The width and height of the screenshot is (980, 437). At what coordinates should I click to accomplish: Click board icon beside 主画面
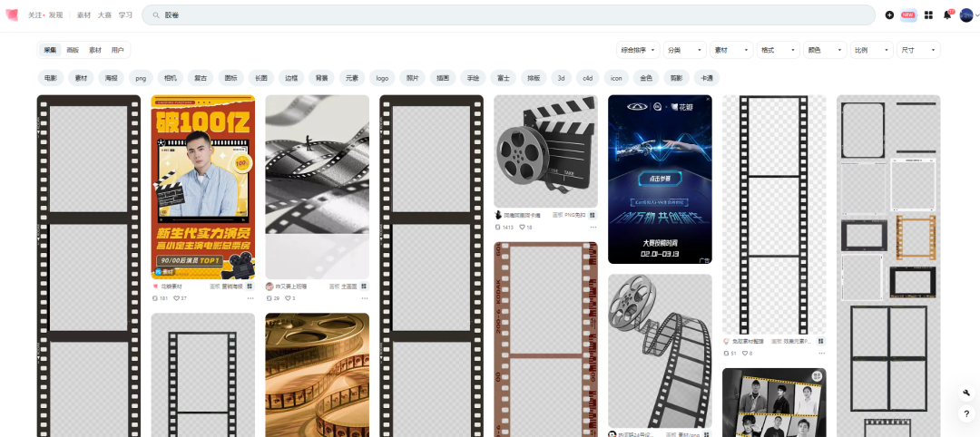tap(365, 286)
